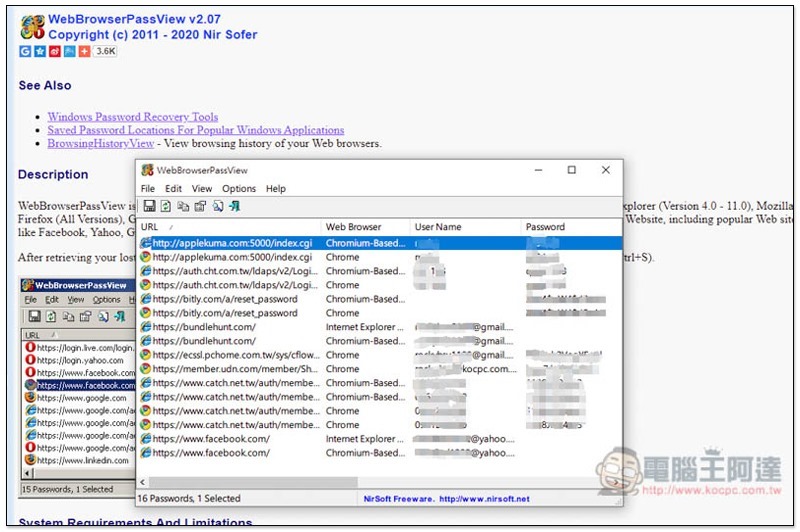Click the Exit toolbar icon
The width and height of the screenshot is (800, 532).
235,206
